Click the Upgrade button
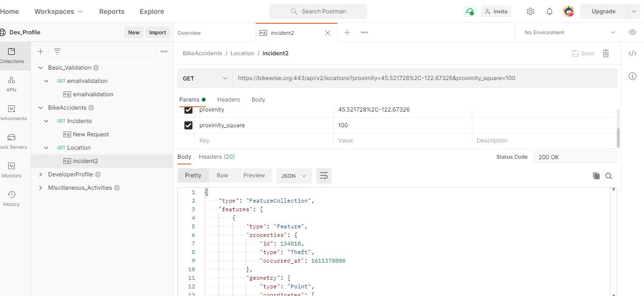Screen dimensions: 644x296 pyautogui.click(x=603, y=11)
